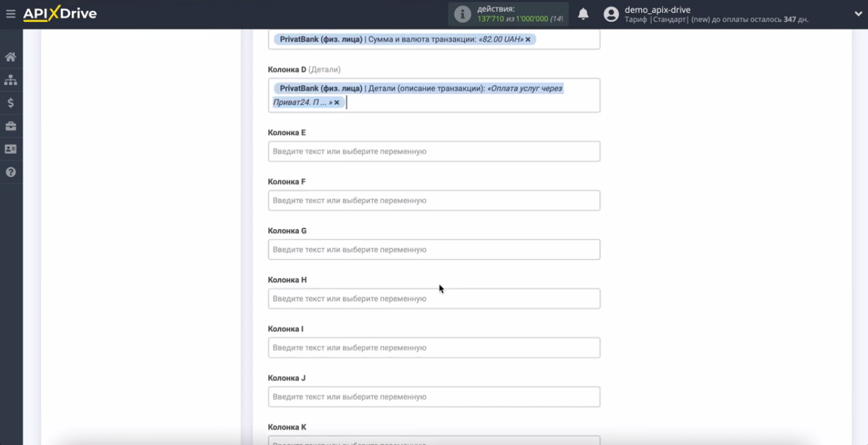Click the Колонка K label

coord(287,427)
